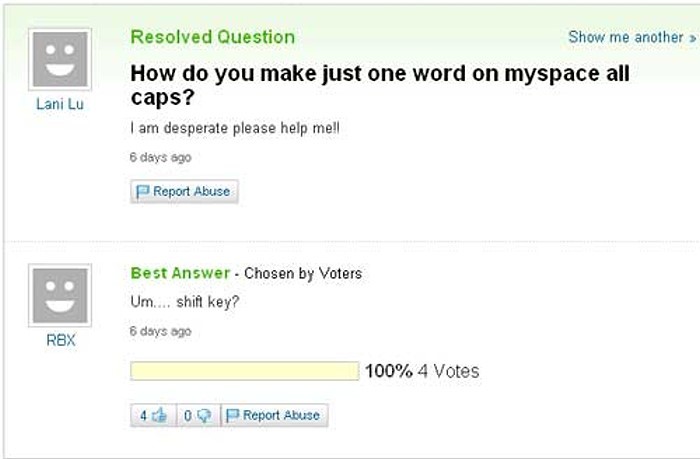This screenshot has width=700, height=459.
Task: Click Lani Lu's smiley avatar
Action: point(60,59)
